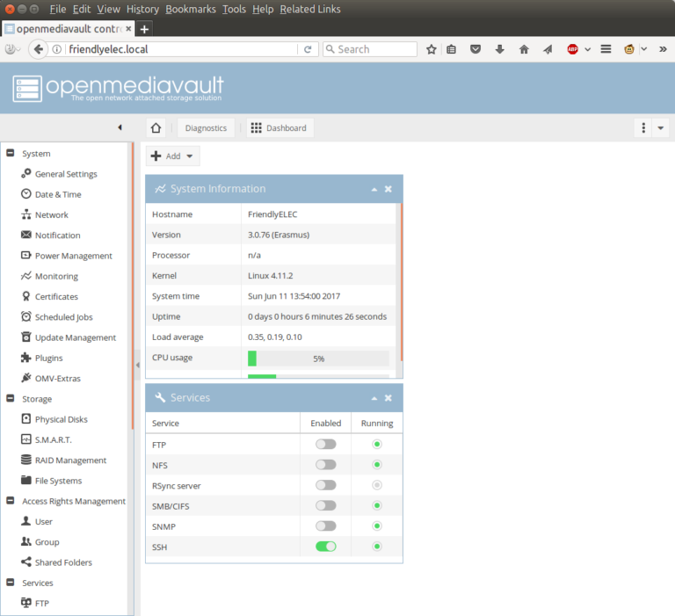Open the History menu
675x616 pixels.
pyautogui.click(x=142, y=9)
